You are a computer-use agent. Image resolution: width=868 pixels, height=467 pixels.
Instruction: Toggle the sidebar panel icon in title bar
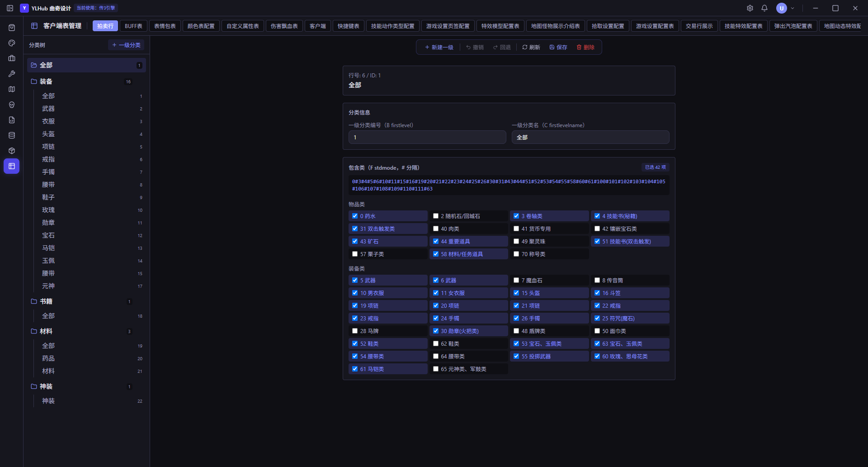(x=10, y=8)
